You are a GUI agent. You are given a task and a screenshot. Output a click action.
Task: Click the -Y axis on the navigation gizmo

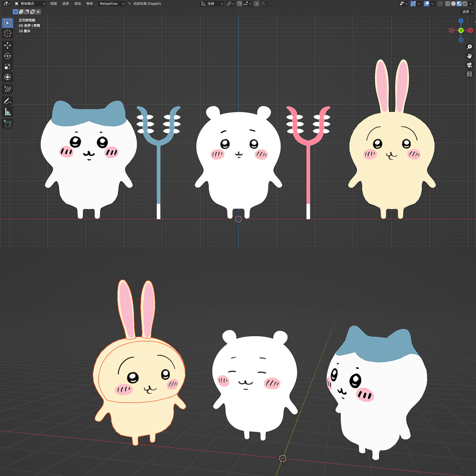(x=461, y=30)
